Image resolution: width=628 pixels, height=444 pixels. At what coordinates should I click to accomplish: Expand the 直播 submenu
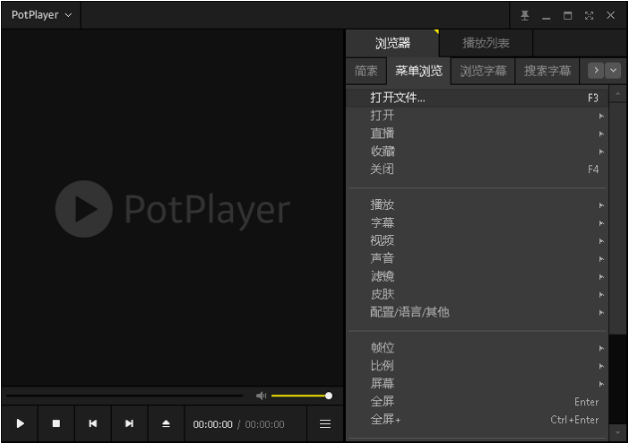(x=477, y=133)
